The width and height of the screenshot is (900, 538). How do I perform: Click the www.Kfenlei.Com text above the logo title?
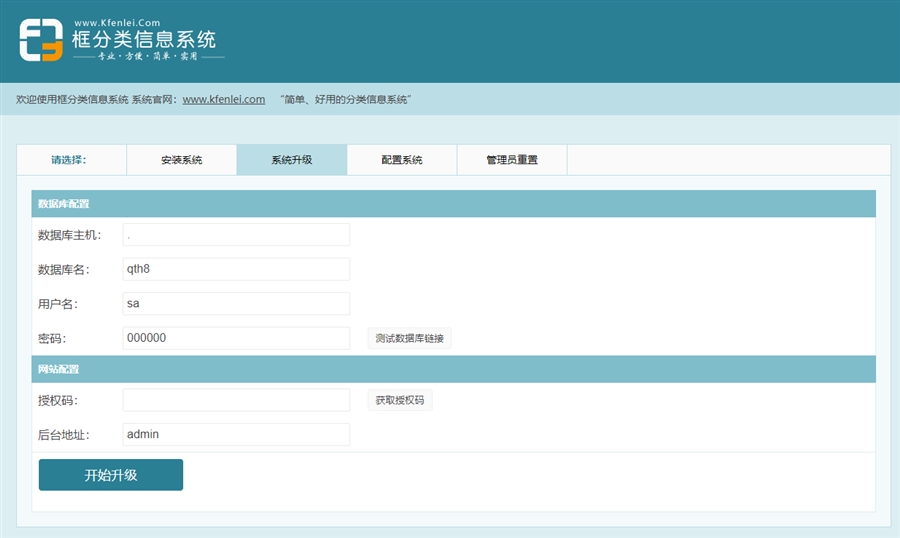tap(117, 22)
